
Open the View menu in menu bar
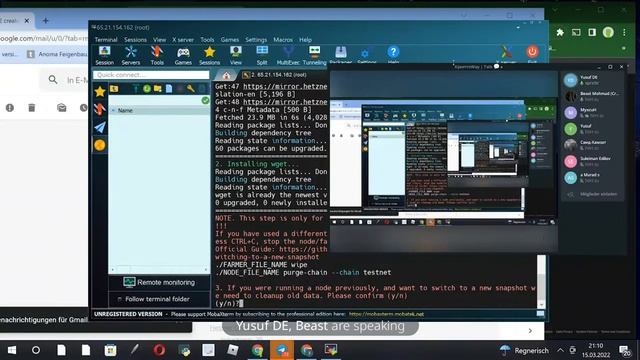click(160, 40)
